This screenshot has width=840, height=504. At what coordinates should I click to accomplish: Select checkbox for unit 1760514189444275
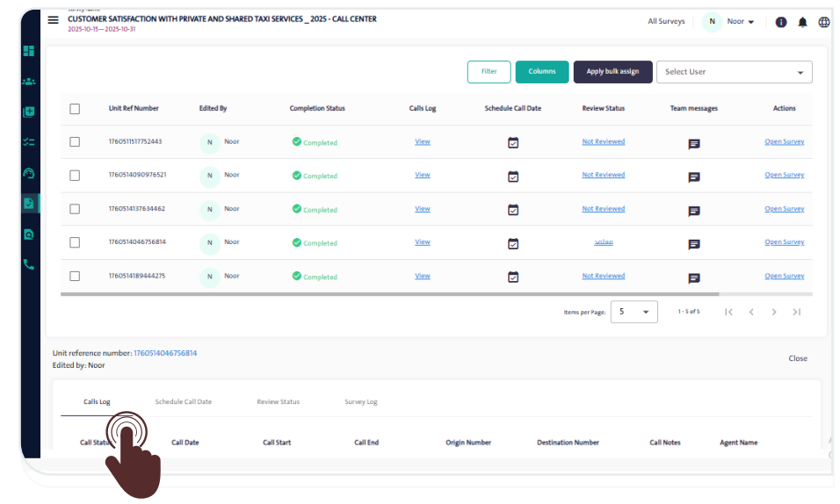pyautogui.click(x=75, y=276)
